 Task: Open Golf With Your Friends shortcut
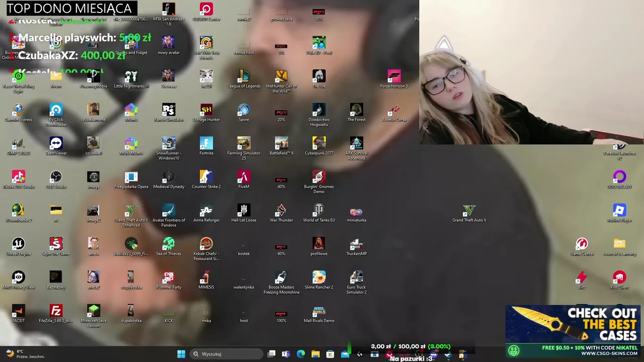click(x=206, y=48)
